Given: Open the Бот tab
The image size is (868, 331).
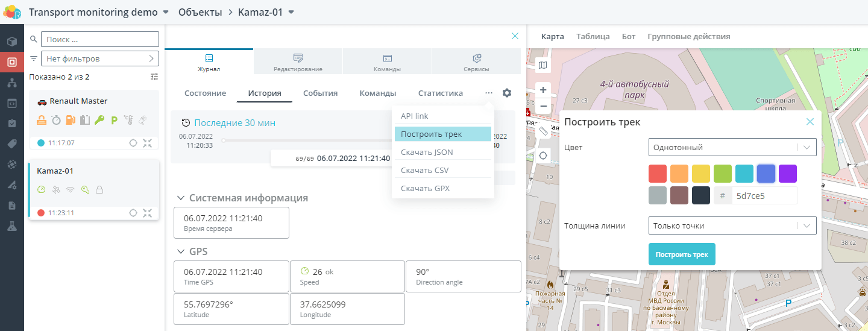Looking at the screenshot, I should coord(629,36).
